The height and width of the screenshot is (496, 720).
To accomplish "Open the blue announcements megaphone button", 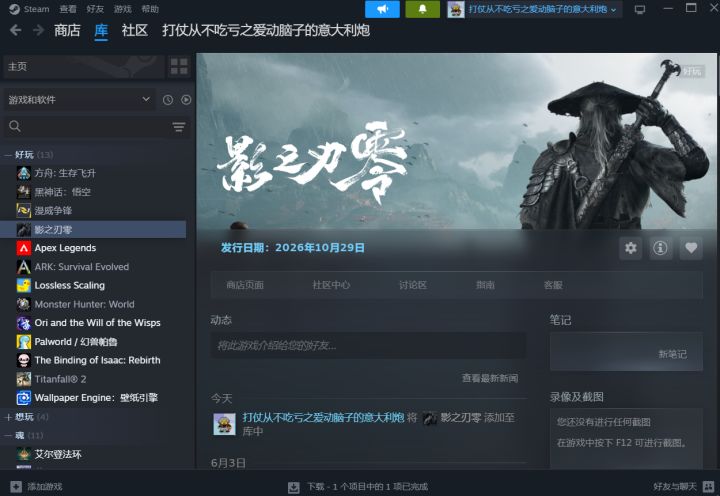I will pos(382,9).
